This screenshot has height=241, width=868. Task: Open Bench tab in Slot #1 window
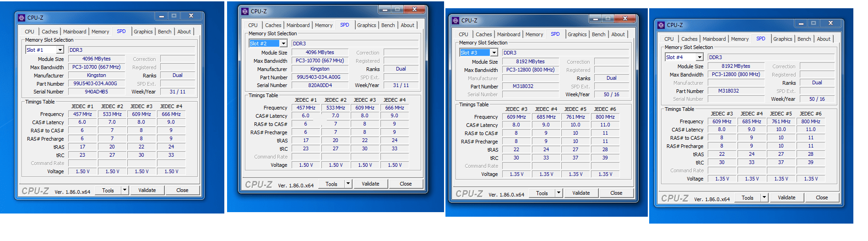pyautogui.click(x=165, y=32)
